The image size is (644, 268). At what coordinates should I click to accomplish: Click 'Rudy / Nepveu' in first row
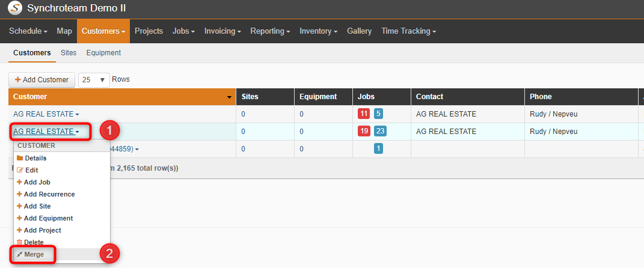tap(554, 114)
